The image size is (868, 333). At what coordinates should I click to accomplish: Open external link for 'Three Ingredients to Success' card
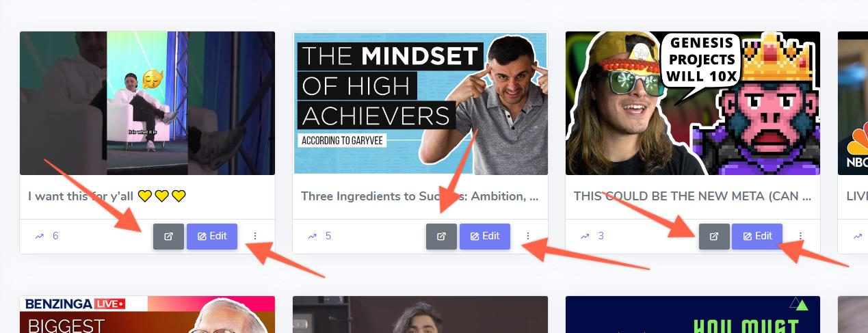(x=441, y=237)
